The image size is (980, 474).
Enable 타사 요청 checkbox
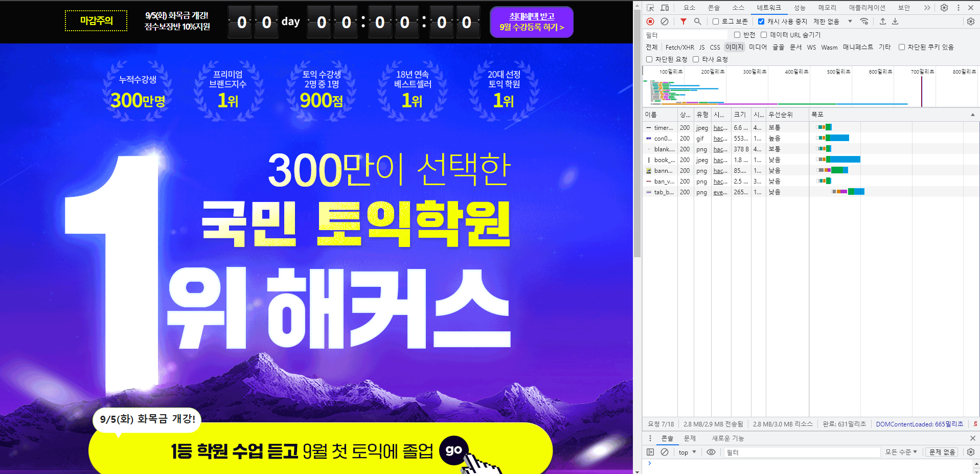click(696, 59)
